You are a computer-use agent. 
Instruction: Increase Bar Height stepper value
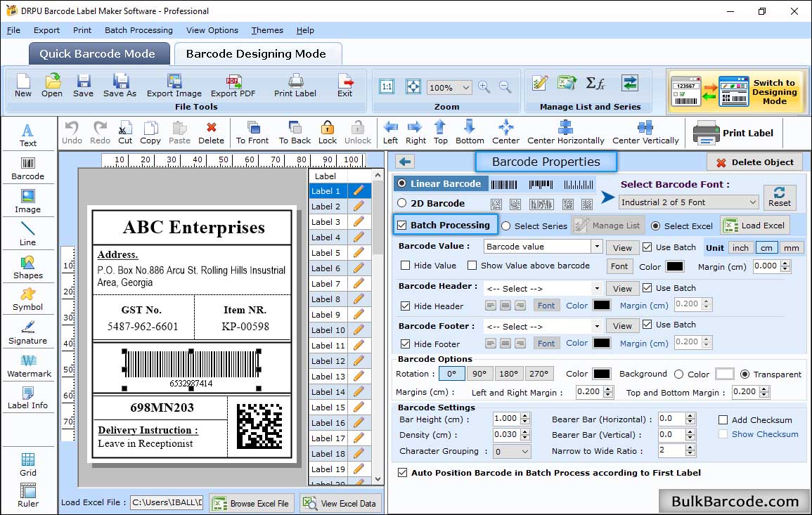point(526,416)
